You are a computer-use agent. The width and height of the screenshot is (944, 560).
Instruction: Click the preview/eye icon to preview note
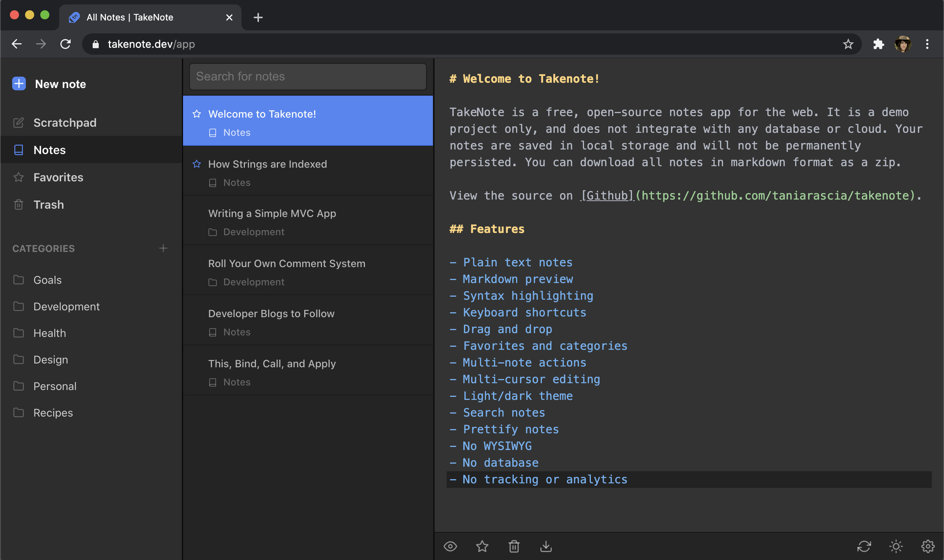pyautogui.click(x=451, y=545)
